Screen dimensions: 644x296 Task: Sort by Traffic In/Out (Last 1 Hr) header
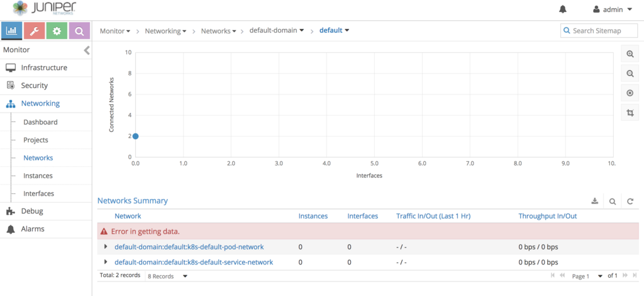coord(433,216)
